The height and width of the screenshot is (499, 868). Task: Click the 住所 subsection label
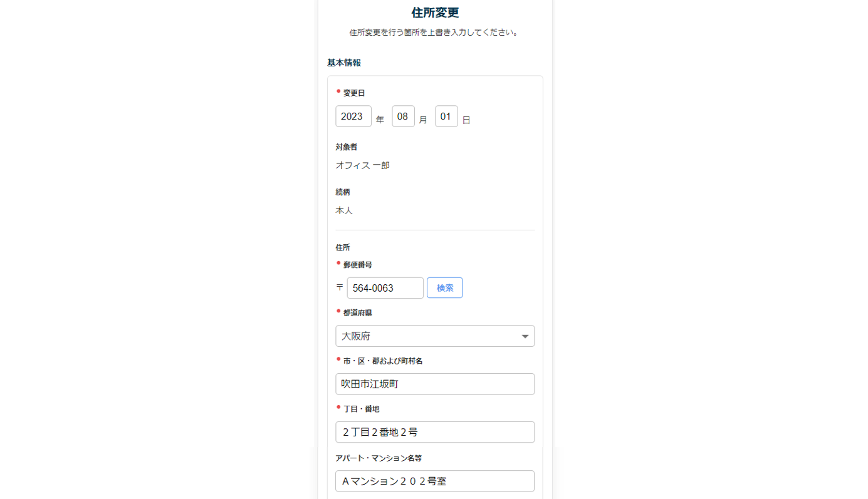[343, 248]
